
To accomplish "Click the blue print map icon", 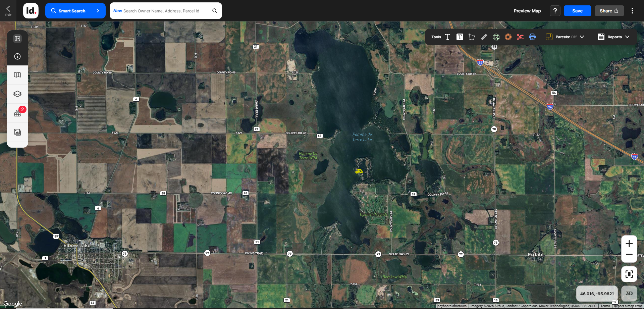I will click(x=532, y=37).
